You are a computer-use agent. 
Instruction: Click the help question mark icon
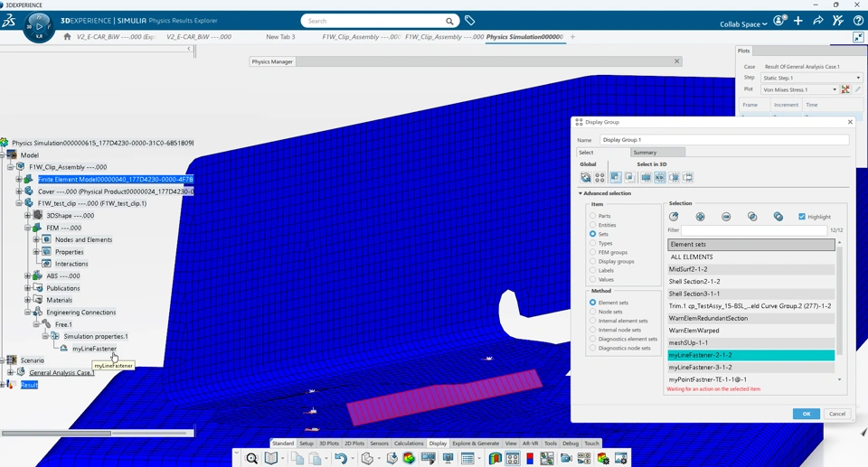(x=858, y=21)
